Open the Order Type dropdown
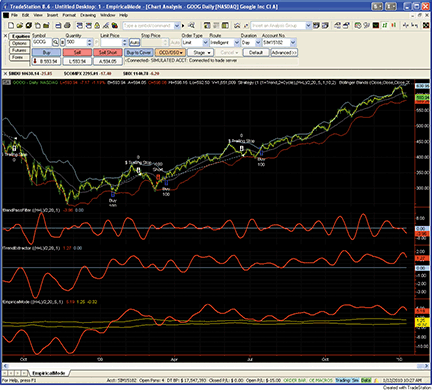The image size is (432, 390). point(195,42)
